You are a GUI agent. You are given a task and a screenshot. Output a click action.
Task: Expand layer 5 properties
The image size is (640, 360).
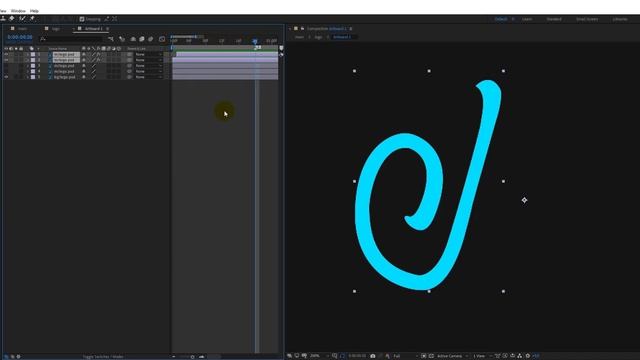coord(28,77)
